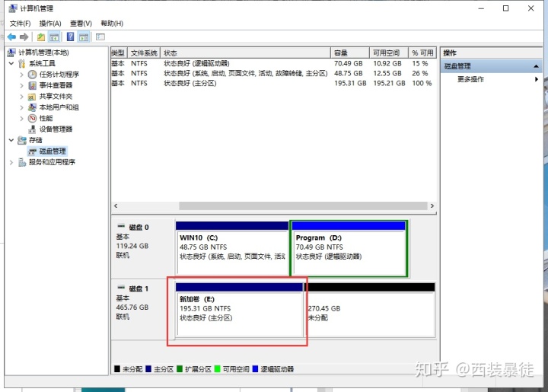Select 存储 in the tree
The image size is (548, 392).
pos(35,140)
